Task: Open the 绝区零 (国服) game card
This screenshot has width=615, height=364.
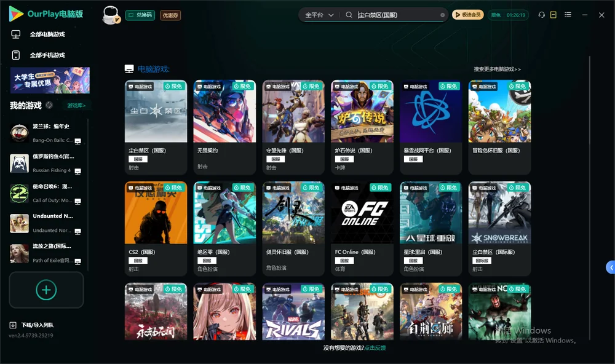Action: [224, 229]
